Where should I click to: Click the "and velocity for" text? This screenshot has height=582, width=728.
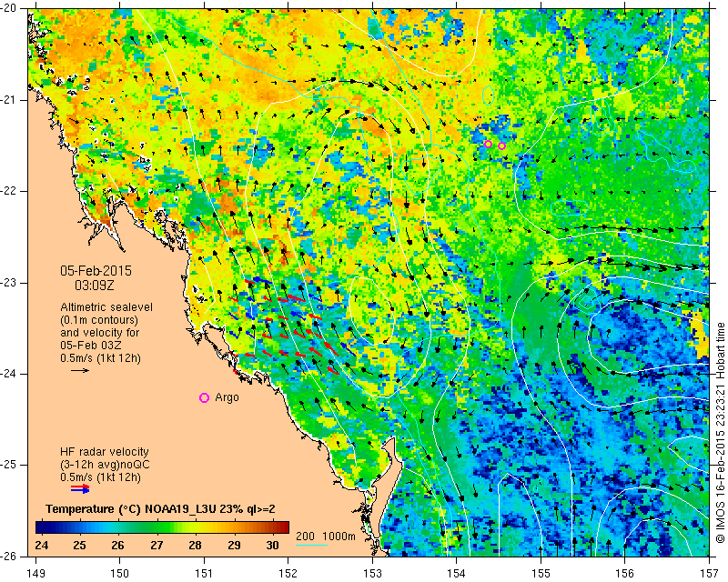click(x=100, y=333)
